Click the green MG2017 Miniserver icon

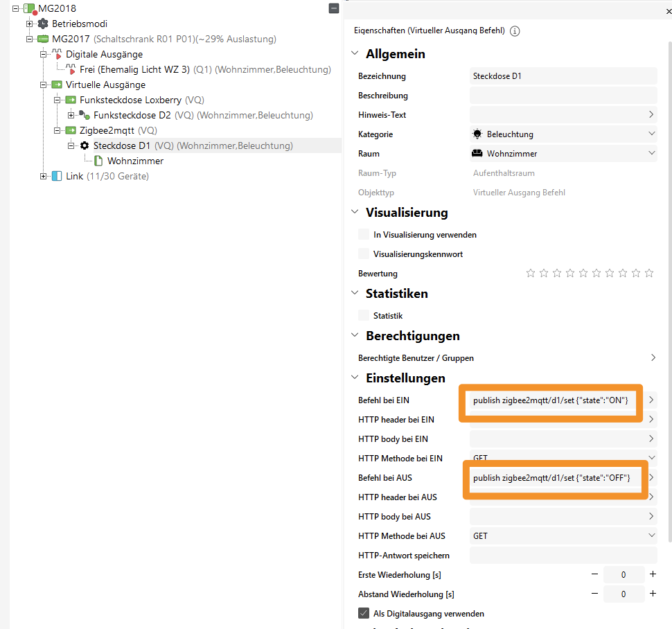tap(43, 39)
